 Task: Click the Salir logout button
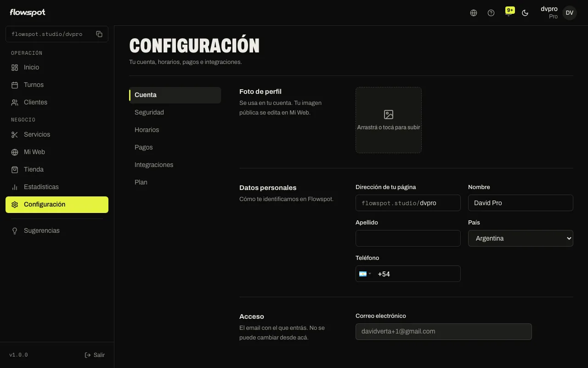tap(95, 355)
